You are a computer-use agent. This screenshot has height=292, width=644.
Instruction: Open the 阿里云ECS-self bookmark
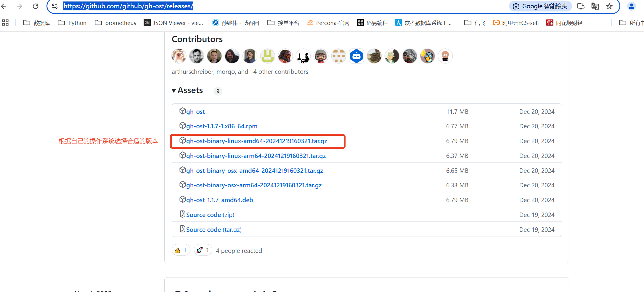tap(516, 23)
